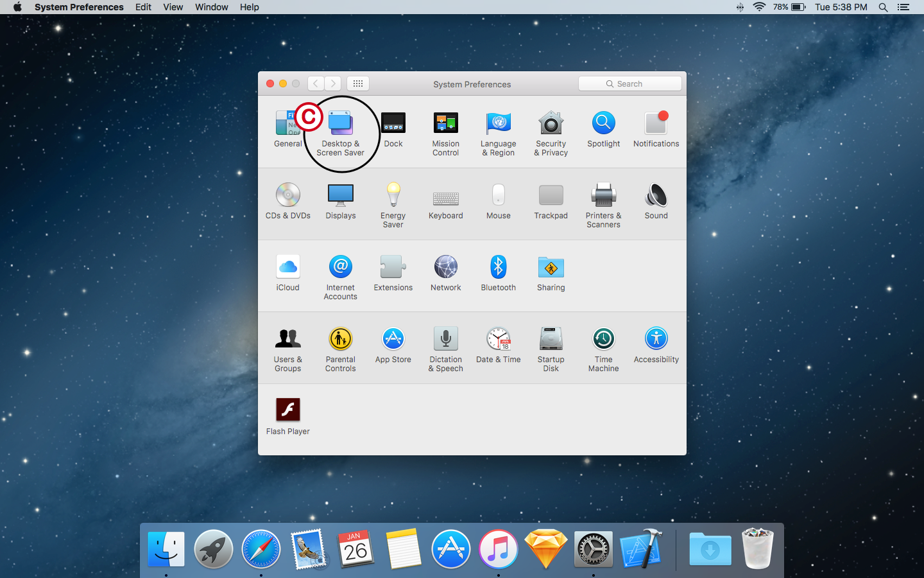924x578 pixels.
Task: Click the Search field
Action: click(x=629, y=83)
